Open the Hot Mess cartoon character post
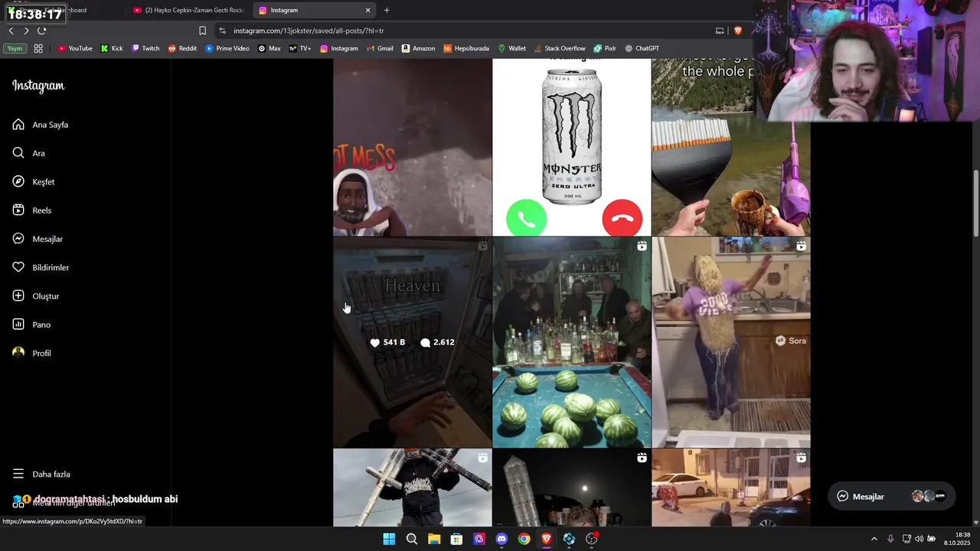 click(413, 147)
